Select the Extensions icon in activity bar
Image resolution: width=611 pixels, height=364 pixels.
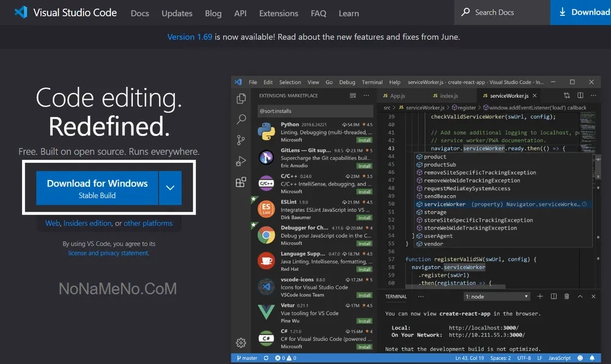point(241,182)
